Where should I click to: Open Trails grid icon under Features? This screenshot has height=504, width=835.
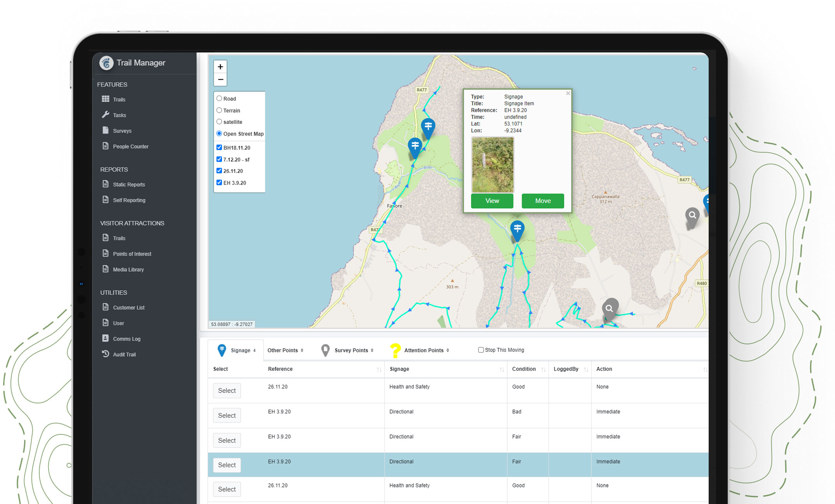point(105,99)
